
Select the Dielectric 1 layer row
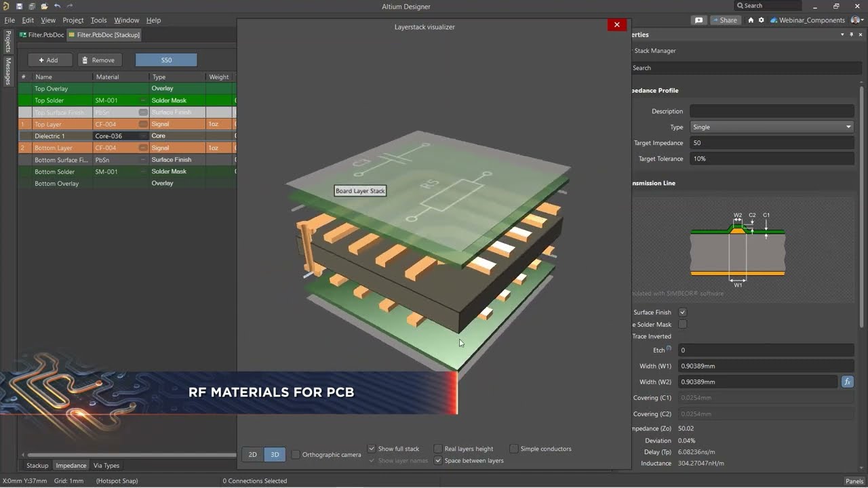[127, 136]
